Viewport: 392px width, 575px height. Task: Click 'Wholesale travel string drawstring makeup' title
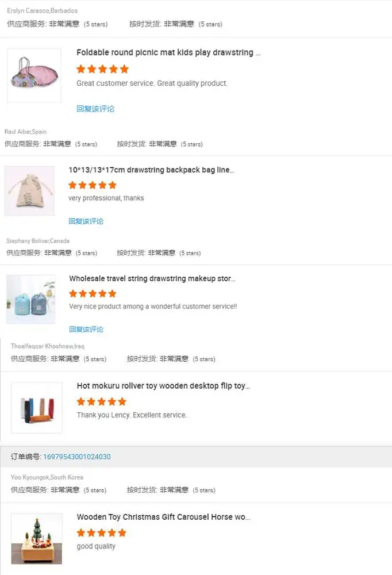pyautogui.click(x=152, y=278)
